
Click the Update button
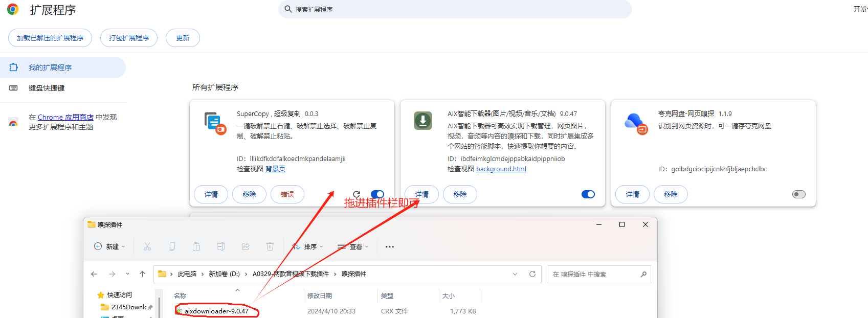pos(183,38)
